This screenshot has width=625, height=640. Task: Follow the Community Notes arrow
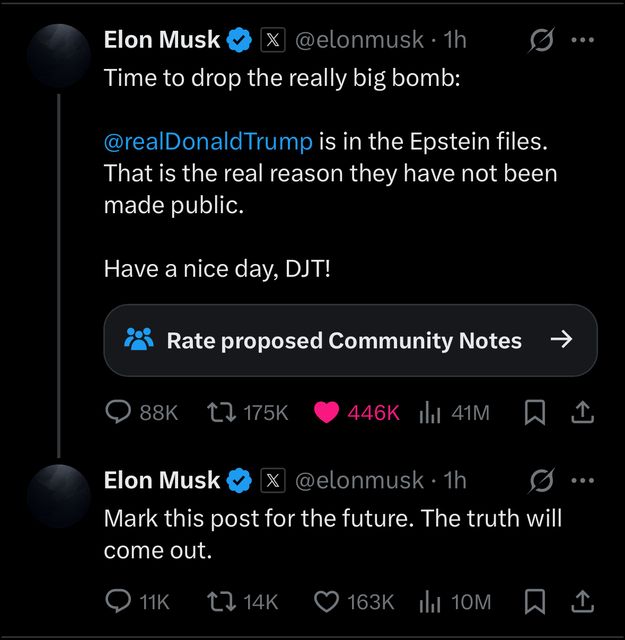561,339
